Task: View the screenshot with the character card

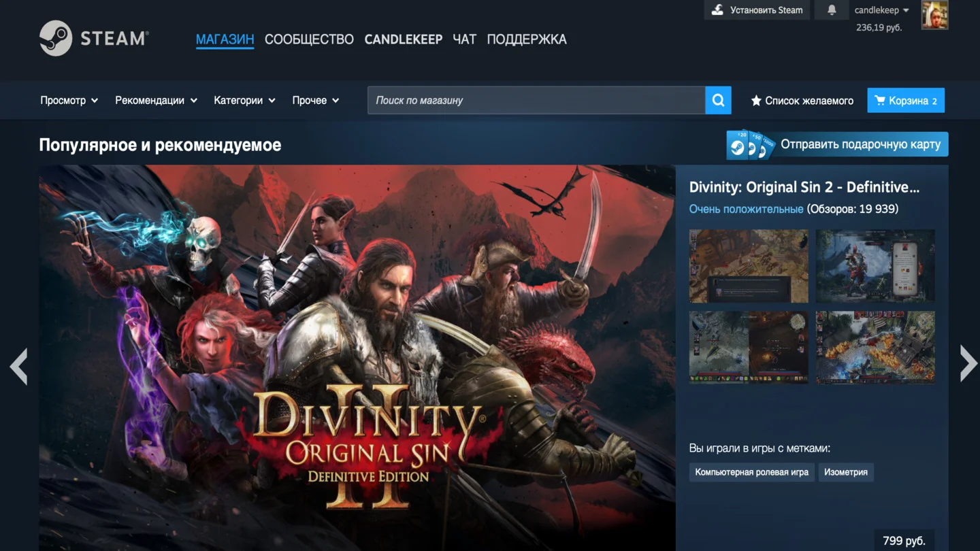Action: pyautogui.click(x=875, y=266)
